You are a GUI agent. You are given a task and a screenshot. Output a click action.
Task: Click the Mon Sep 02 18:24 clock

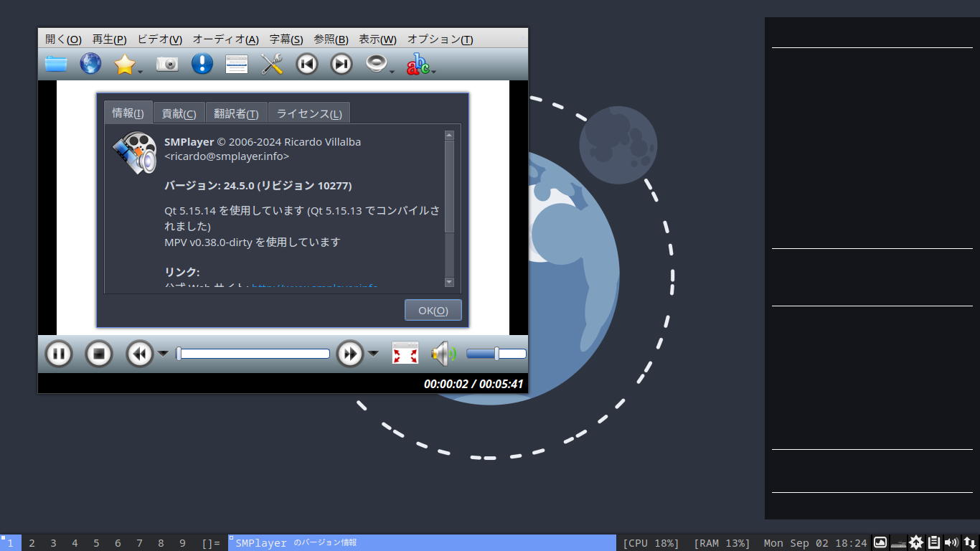[x=816, y=543]
